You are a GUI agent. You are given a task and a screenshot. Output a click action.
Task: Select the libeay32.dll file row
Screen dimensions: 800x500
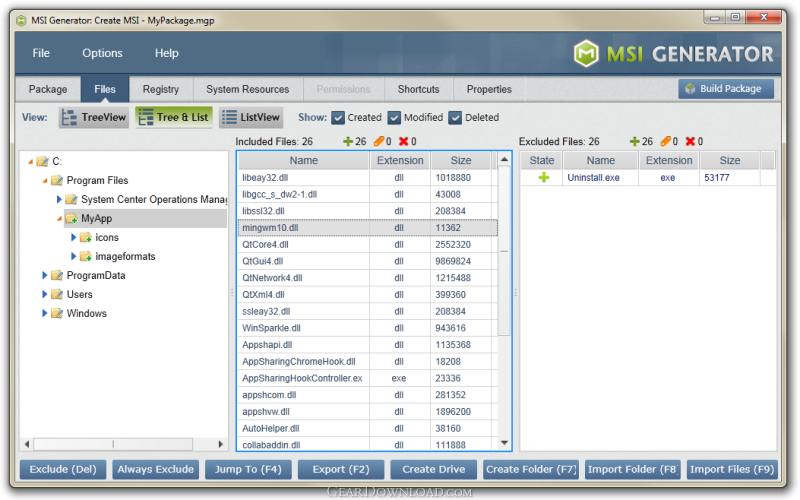point(367,178)
